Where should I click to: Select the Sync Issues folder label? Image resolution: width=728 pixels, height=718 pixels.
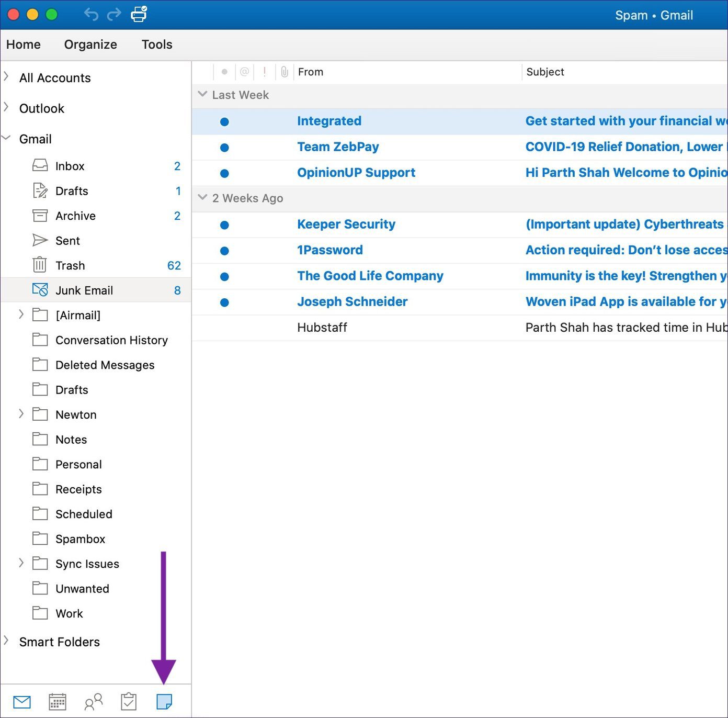(x=87, y=564)
